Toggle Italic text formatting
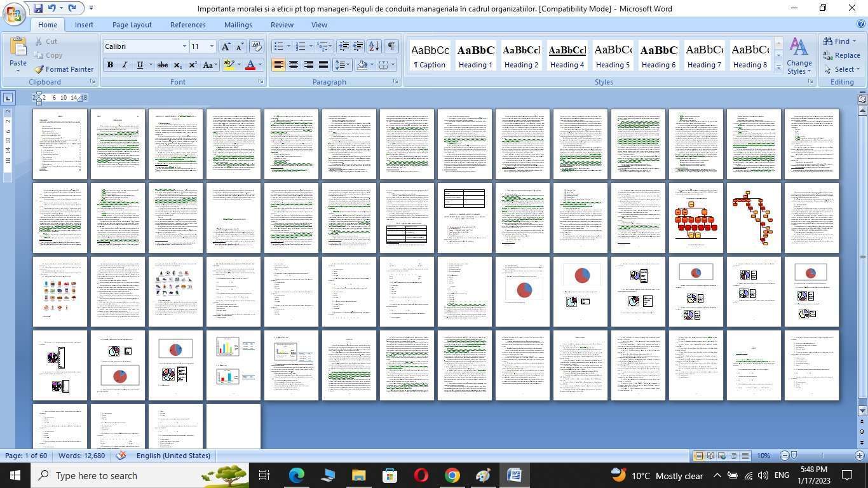The image size is (868, 488). (x=125, y=65)
